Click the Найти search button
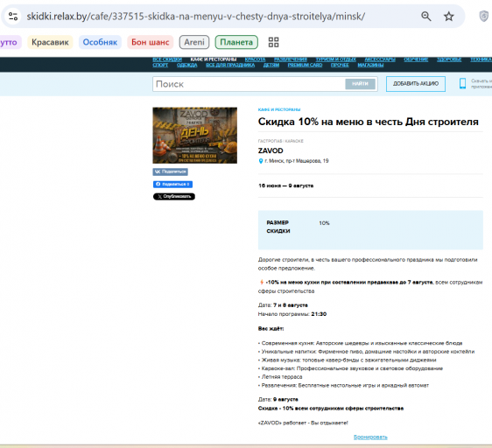 click(x=360, y=84)
